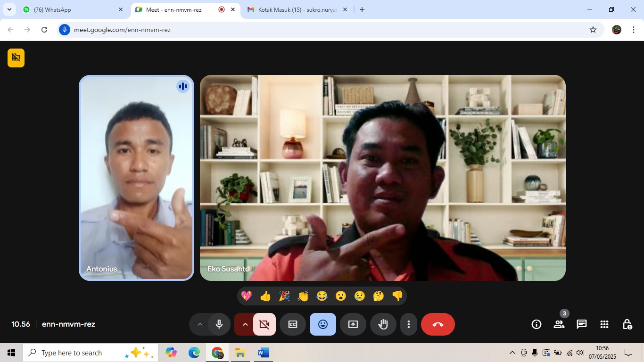The height and width of the screenshot is (362, 644).
Task: Close the emoji reactions bar via smiley button
Action: (x=323, y=324)
